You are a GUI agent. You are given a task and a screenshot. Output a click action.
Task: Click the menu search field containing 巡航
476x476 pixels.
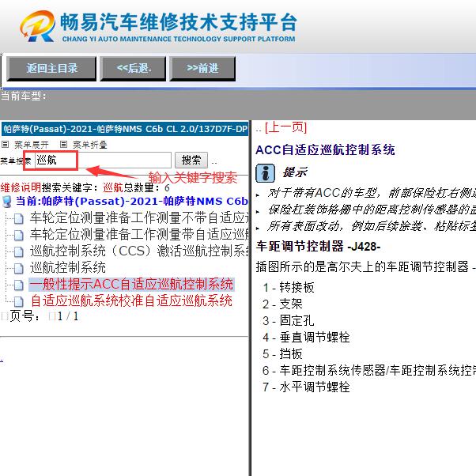tap(103, 160)
